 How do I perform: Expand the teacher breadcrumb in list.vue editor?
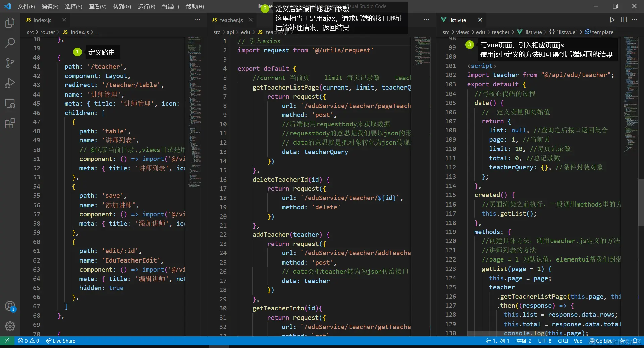[x=500, y=32]
